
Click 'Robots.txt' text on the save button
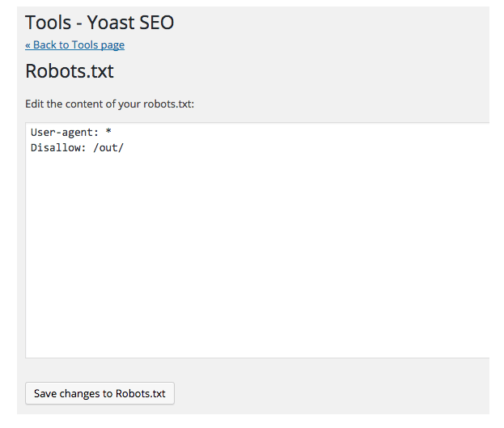(141, 394)
